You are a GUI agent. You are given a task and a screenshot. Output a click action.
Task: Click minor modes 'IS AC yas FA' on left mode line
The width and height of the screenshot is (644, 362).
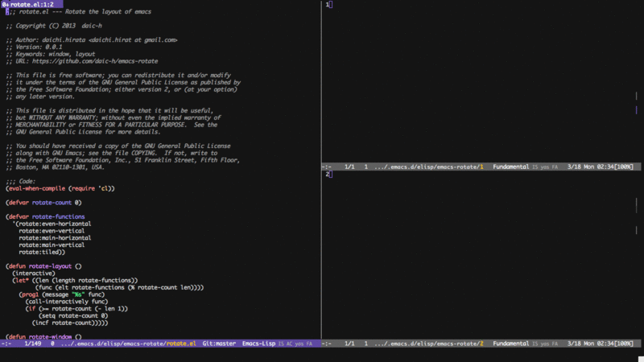[x=295, y=343]
